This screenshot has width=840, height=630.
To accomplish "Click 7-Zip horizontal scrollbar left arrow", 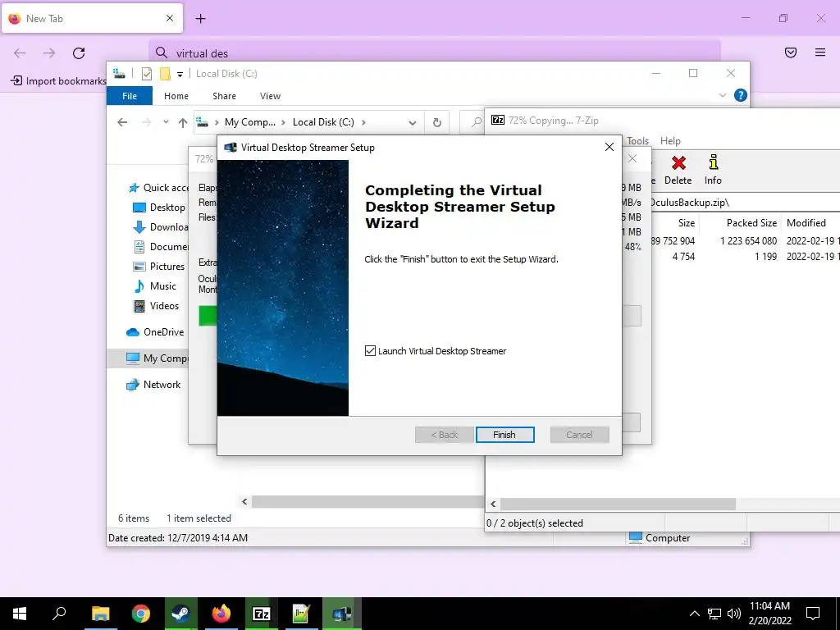I will click(x=493, y=504).
